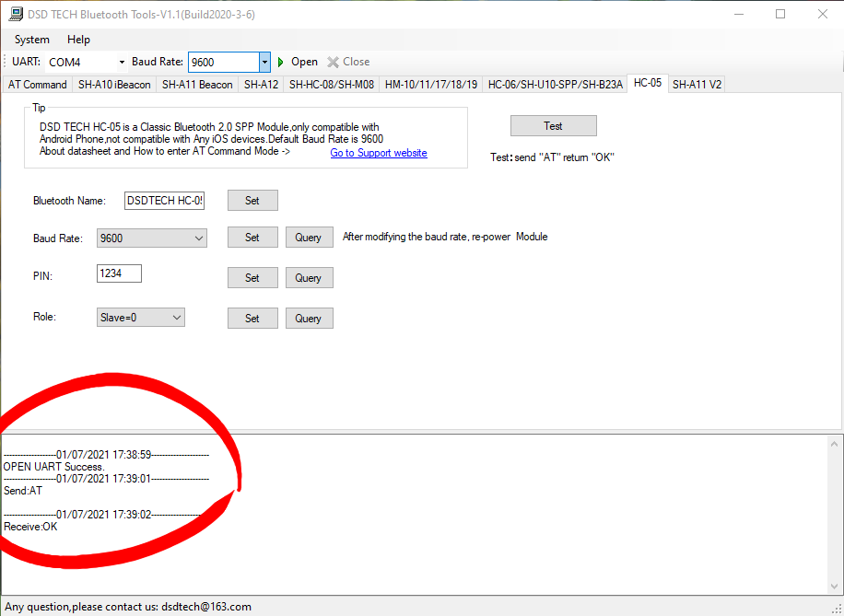Click Set in the PIN row
844x616 pixels.
pos(252,277)
